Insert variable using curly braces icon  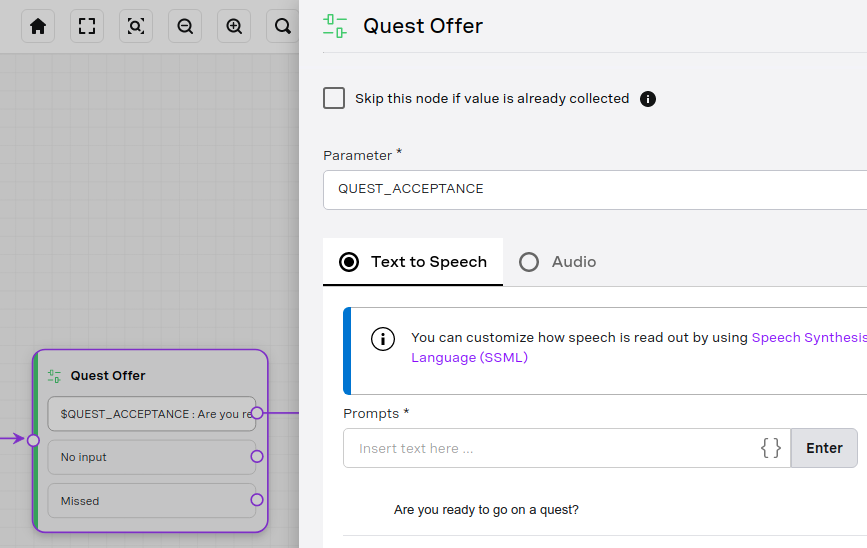(771, 448)
